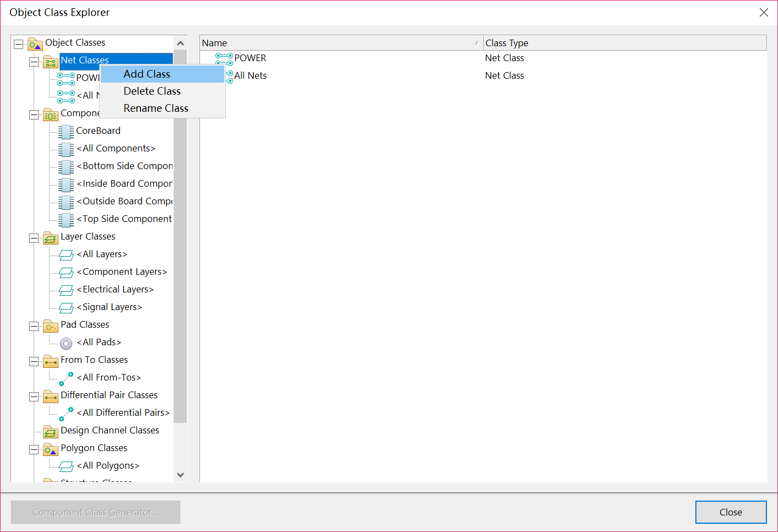Collapse the Differential Pair Classes node
This screenshot has width=778, height=532.
(x=34, y=397)
